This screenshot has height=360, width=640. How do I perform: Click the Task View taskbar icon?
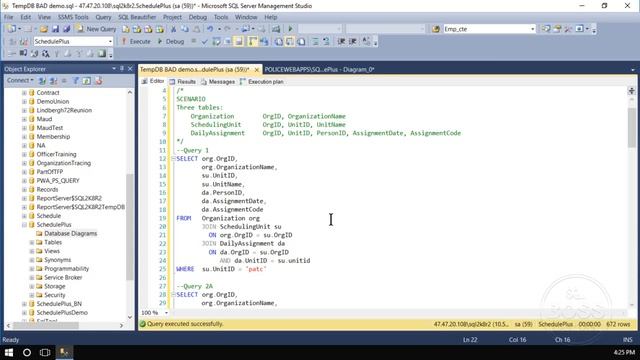(x=45, y=352)
